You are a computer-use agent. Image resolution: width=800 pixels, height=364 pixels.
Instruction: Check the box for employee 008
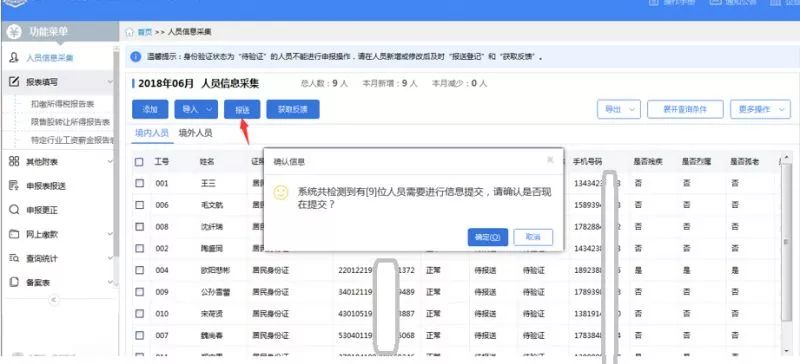[x=139, y=227]
